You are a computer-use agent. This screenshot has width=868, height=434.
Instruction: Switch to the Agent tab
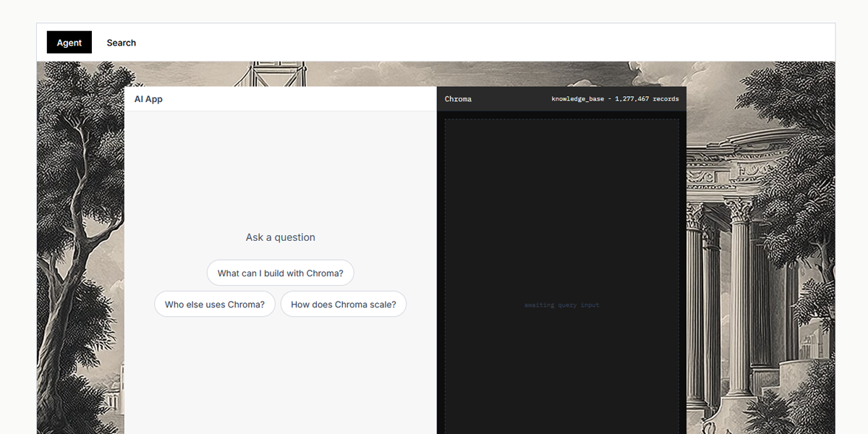69,43
